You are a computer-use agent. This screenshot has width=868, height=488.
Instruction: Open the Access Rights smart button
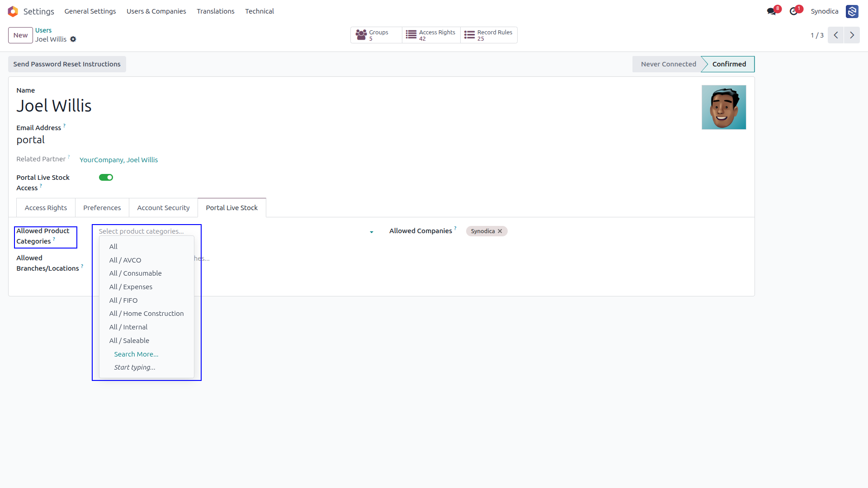click(431, 35)
